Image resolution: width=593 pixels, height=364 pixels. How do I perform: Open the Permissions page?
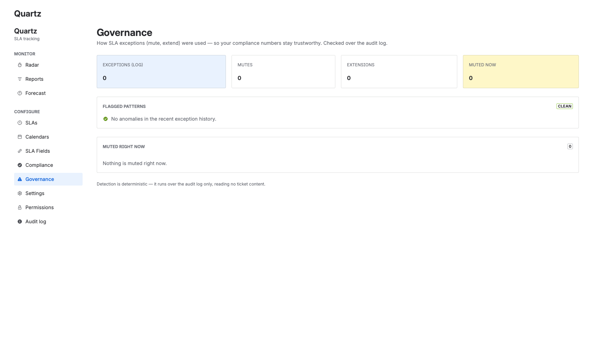click(x=48, y=207)
